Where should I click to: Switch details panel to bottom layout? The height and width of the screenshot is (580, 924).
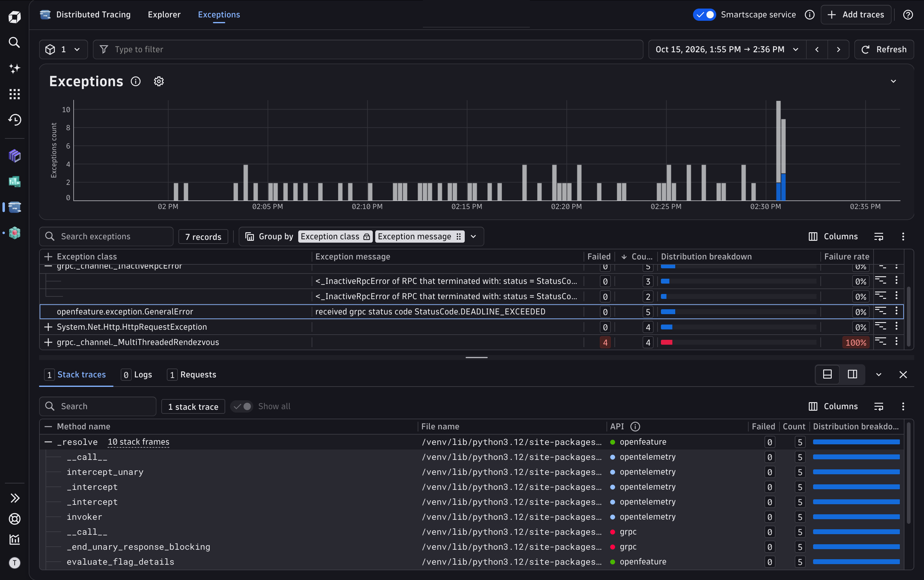pos(827,374)
